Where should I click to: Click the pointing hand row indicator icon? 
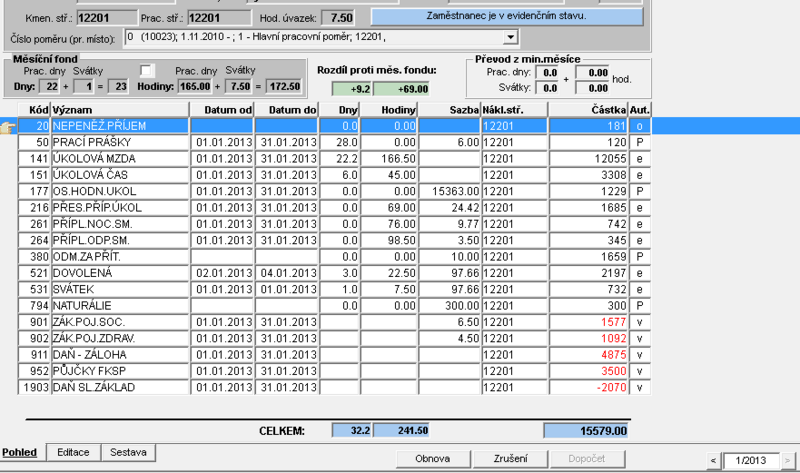(x=8, y=127)
